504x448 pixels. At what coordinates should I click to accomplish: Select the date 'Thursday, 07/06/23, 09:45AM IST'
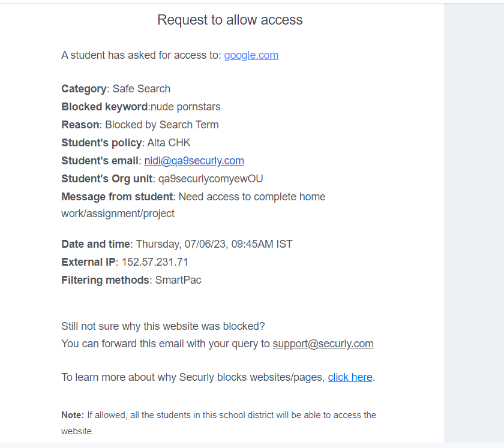pos(214,244)
